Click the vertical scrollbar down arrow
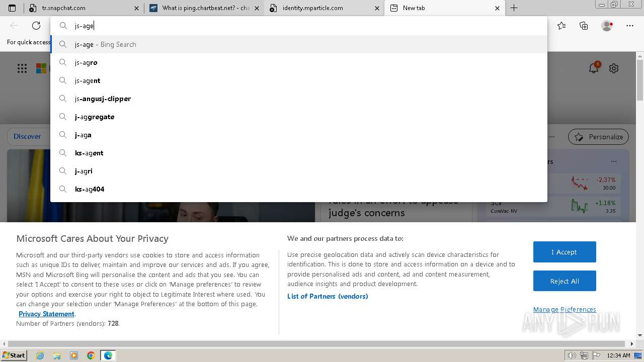 [640, 335]
